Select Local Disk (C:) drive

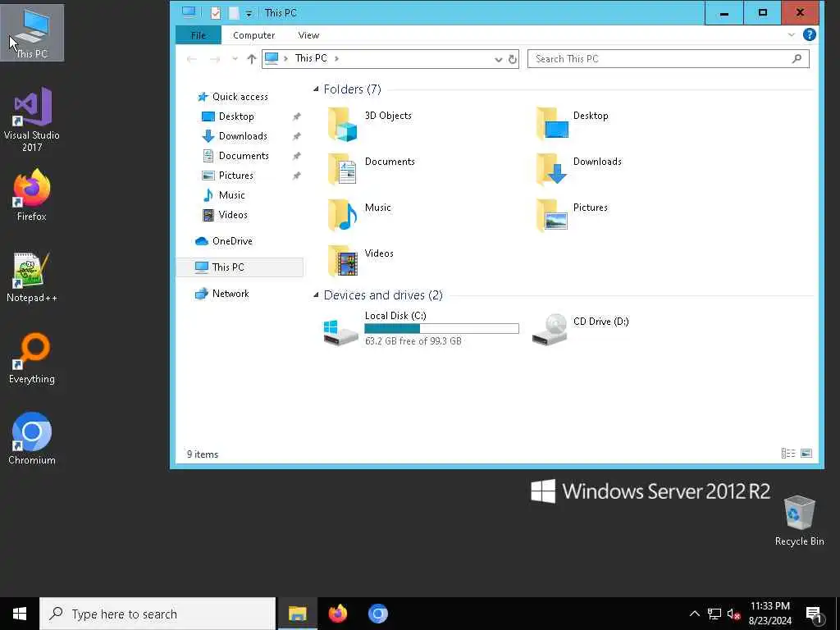tap(421, 328)
